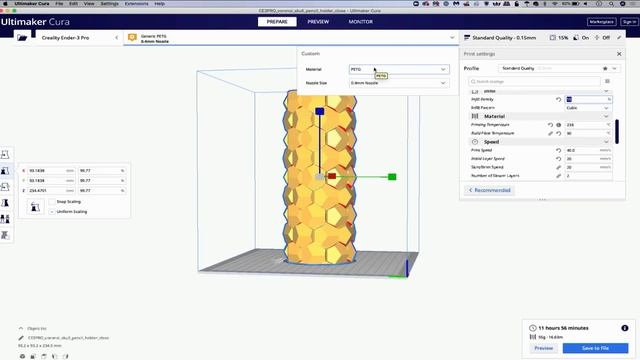
Task: Click the link icon beside Skirt/Brim Speed
Action: 558,167
